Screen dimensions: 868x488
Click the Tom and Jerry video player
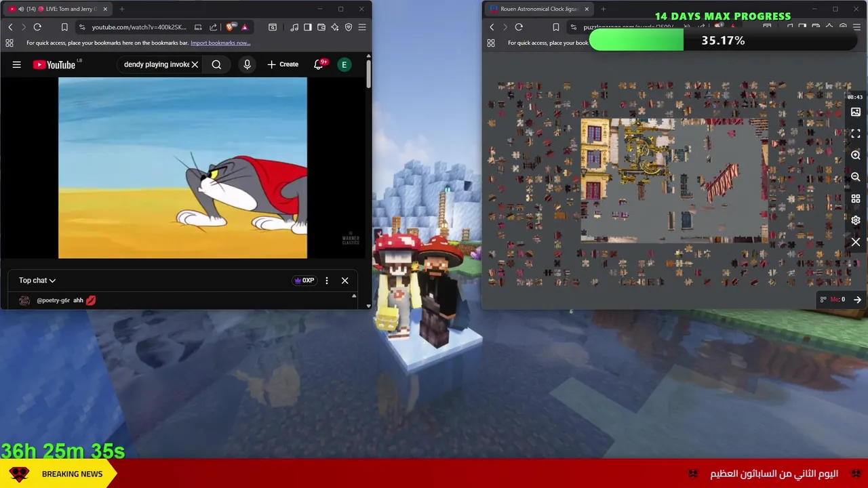tap(182, 167)
